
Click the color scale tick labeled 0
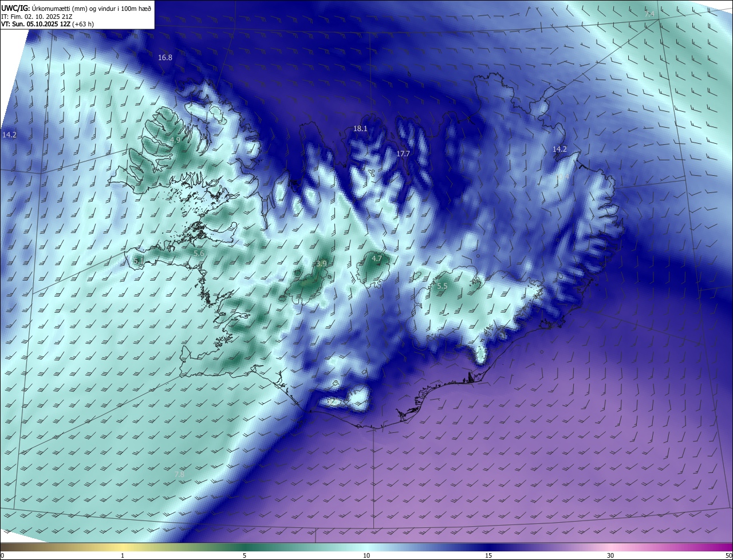point(2,555)
